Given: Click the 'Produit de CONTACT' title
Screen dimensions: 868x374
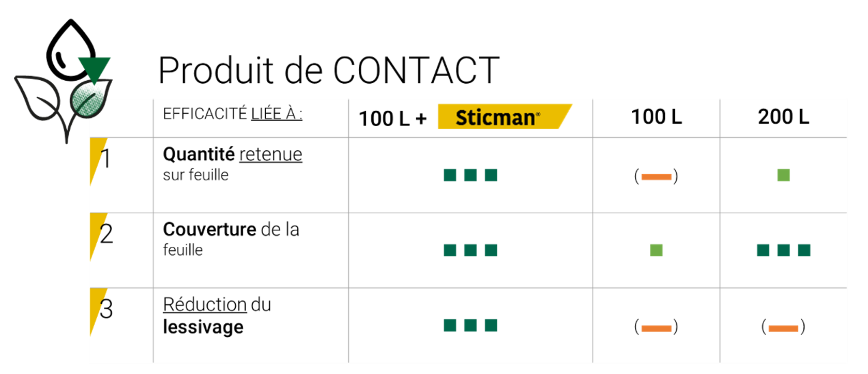Looking at the screenshot, I should coord(329,70).
